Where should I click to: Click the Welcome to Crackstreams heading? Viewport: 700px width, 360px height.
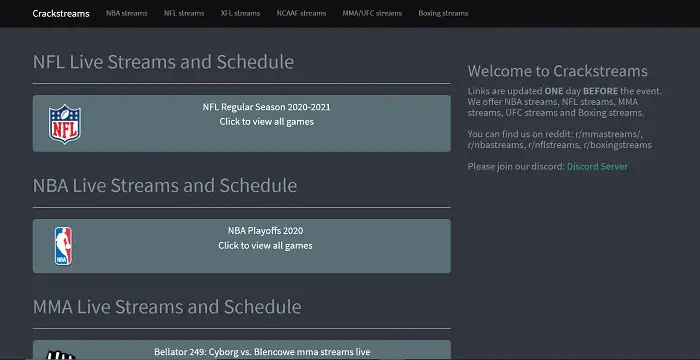pyautogui.click(x=558, y=71)
